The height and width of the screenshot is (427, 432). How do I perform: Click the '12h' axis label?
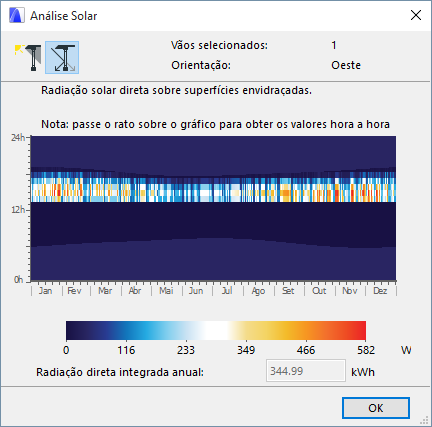(18, 210)
